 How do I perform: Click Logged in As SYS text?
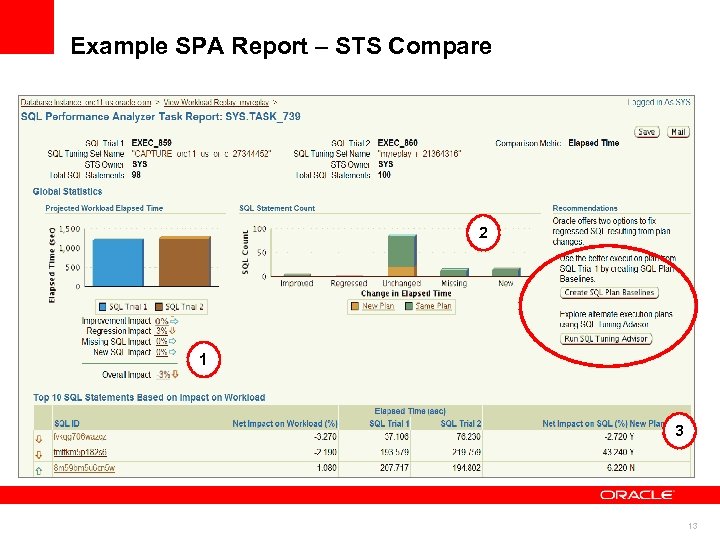click(659, 102)
